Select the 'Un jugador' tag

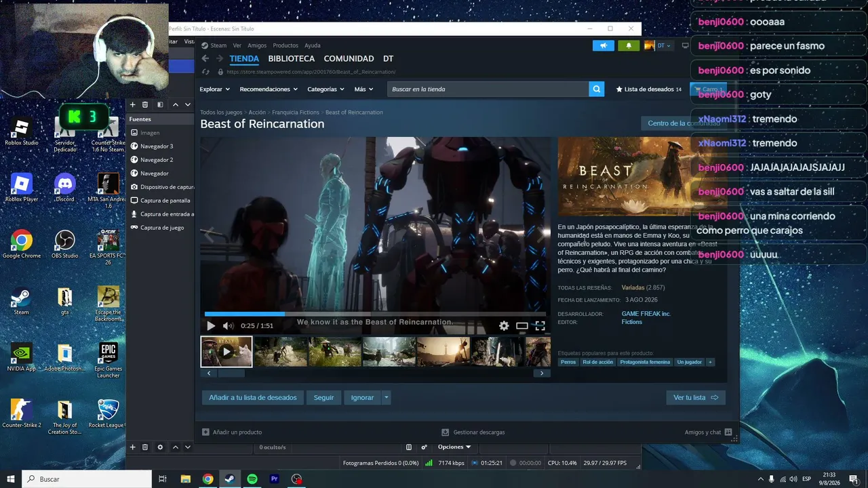[690, 362]
